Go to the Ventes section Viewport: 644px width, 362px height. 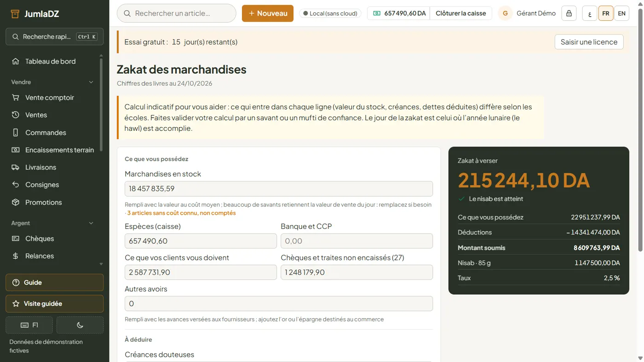36,115
